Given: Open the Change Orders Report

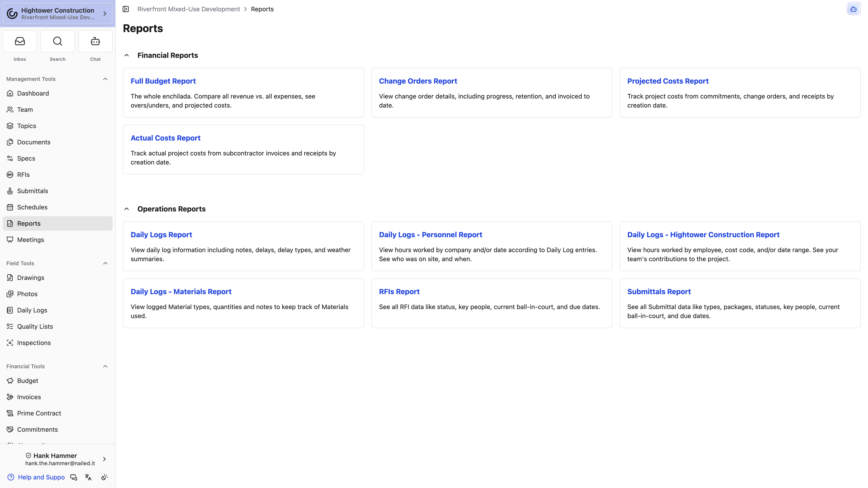Looking at the screenshot, I should (x=418, y=81).
